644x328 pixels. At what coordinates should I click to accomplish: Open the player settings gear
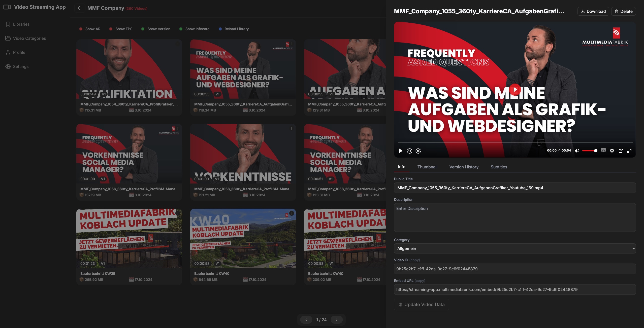[x=612, y=151]
